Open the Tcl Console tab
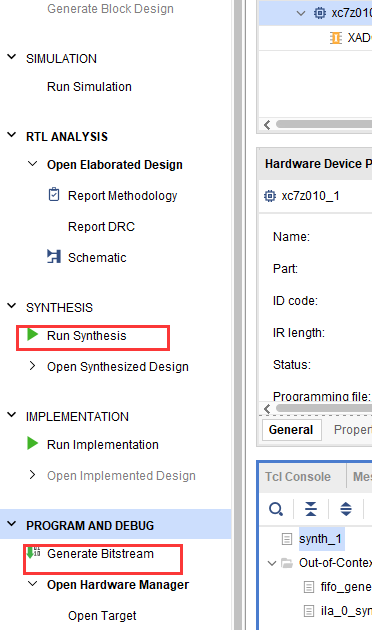 point(298,477)
